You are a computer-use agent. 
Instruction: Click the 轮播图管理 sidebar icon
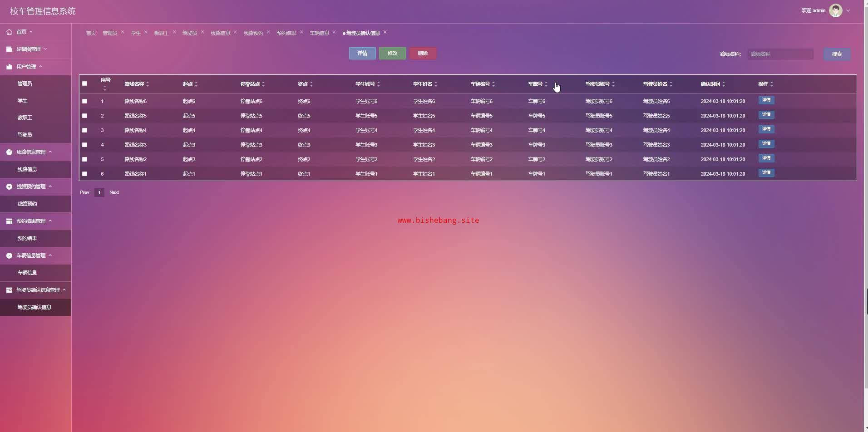[x=9, y=49]
